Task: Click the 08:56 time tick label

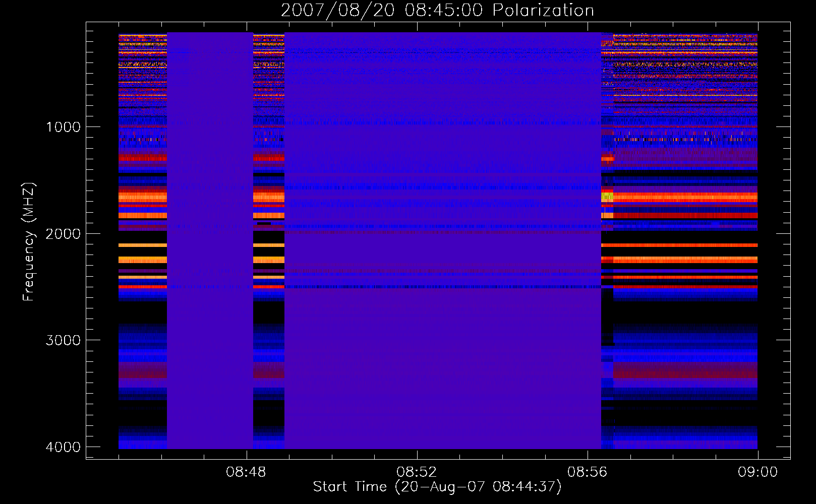Action: [x=587, y=472]
